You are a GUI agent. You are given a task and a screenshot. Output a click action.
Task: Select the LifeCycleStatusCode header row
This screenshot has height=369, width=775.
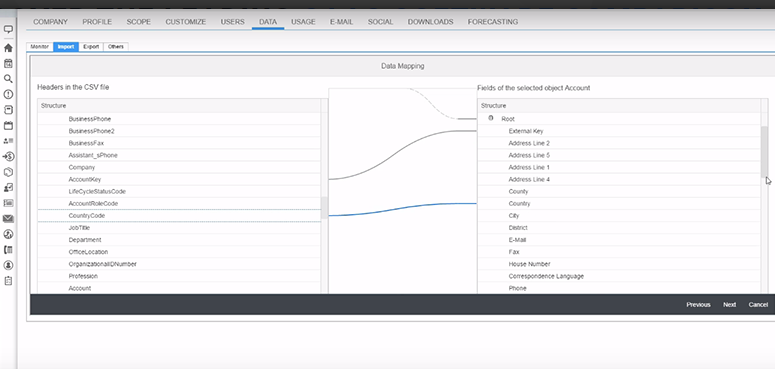point(179,192)
